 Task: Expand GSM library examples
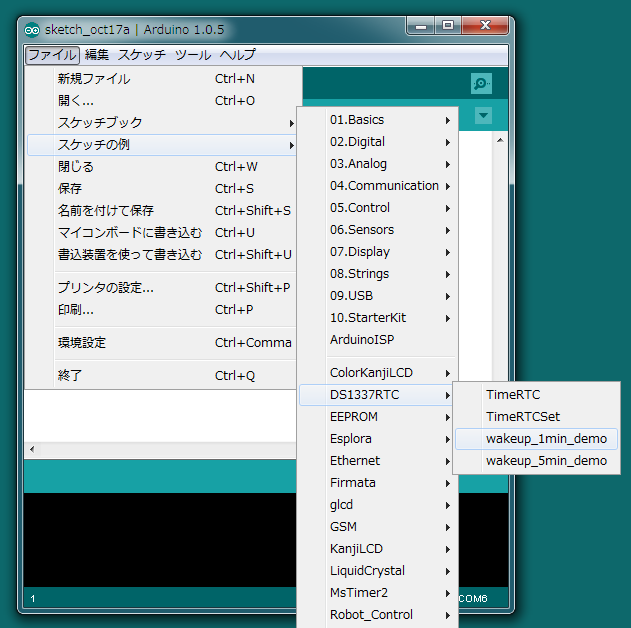[378, 527]
